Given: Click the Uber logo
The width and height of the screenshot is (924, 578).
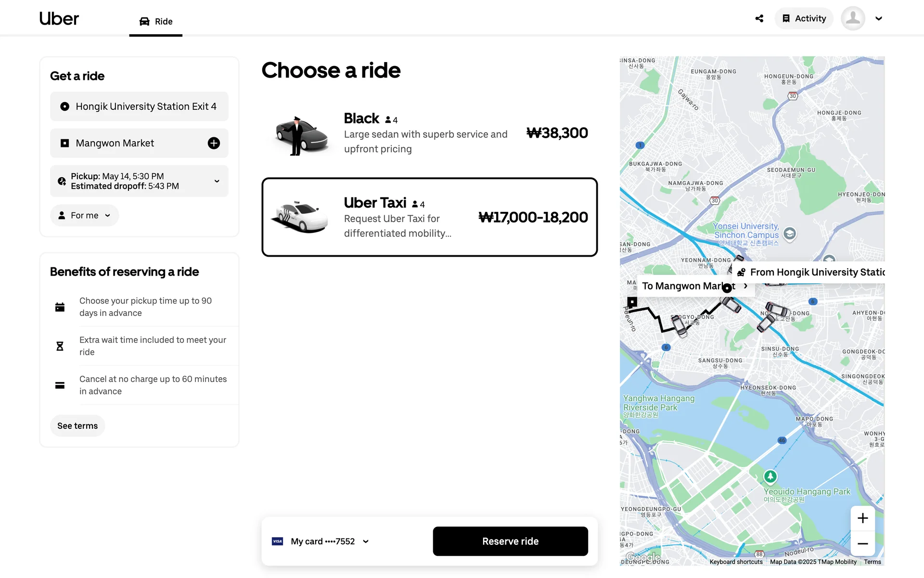Looking at the screenshot, I should (x=59, y=19).
